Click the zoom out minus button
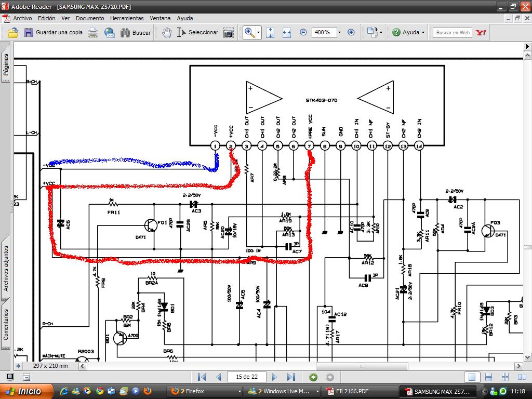 303,33
